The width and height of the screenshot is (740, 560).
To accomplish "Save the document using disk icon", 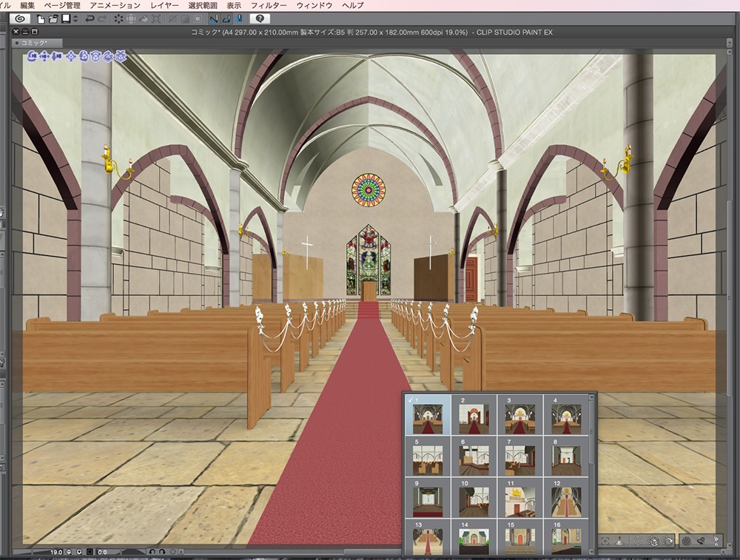I will point(66,19).
